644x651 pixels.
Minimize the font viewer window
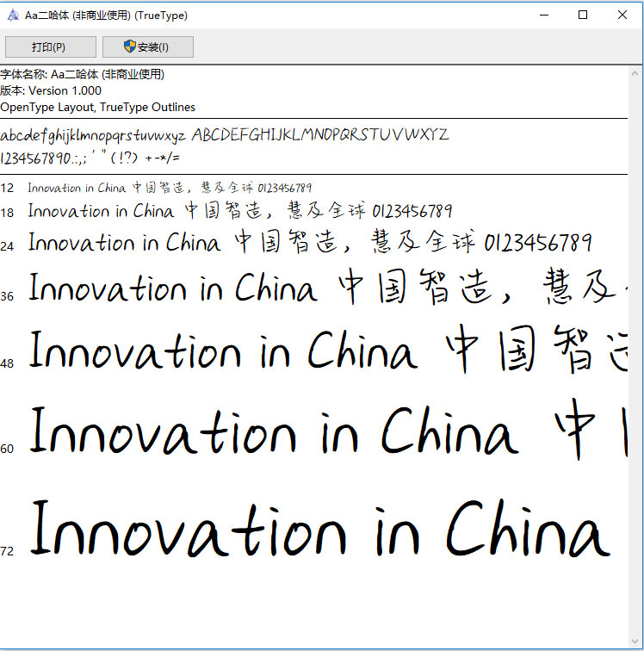point(544,15)
